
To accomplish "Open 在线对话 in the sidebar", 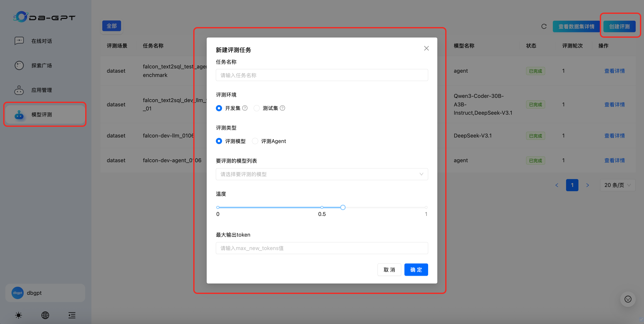I will 41,41.
